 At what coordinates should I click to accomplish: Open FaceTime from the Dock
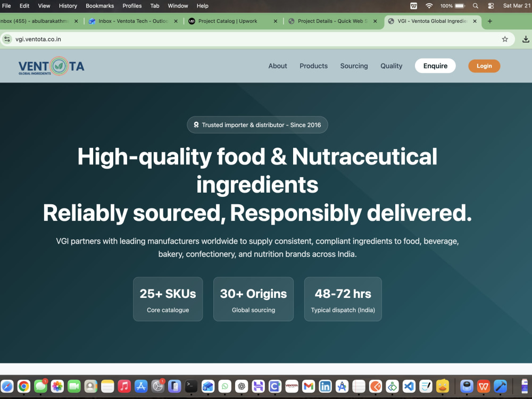click(x=74, y=386)
